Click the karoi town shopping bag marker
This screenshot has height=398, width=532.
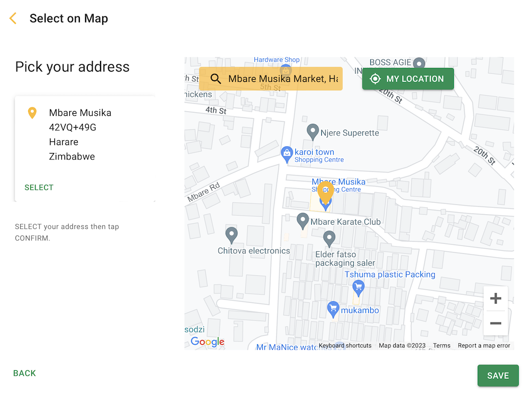click(x=287, y=155)
